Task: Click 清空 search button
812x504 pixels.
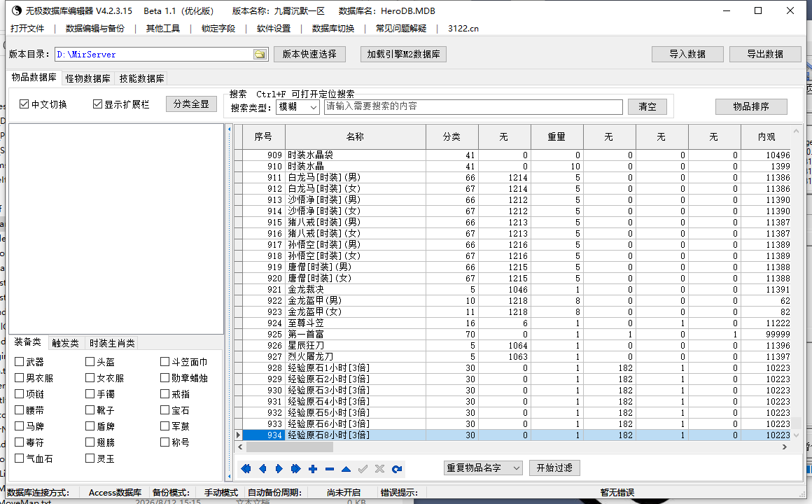Action: [x=647, y=106]
